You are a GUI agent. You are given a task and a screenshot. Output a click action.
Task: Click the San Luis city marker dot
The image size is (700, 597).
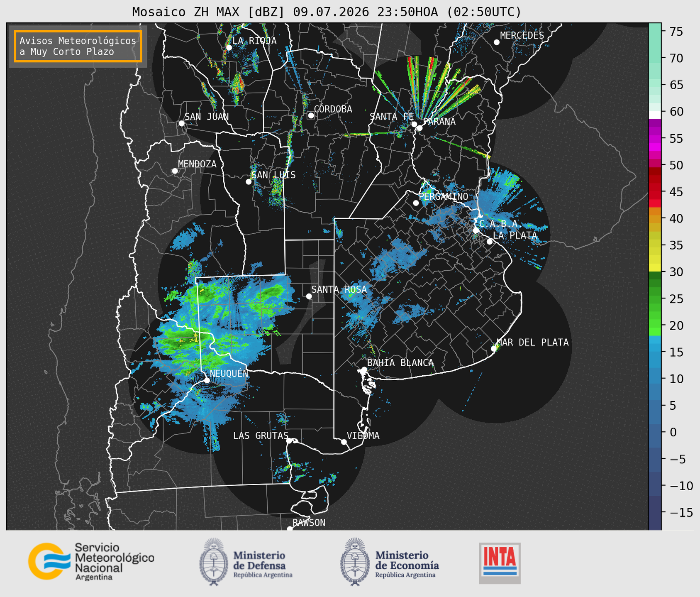click(249, 182)
